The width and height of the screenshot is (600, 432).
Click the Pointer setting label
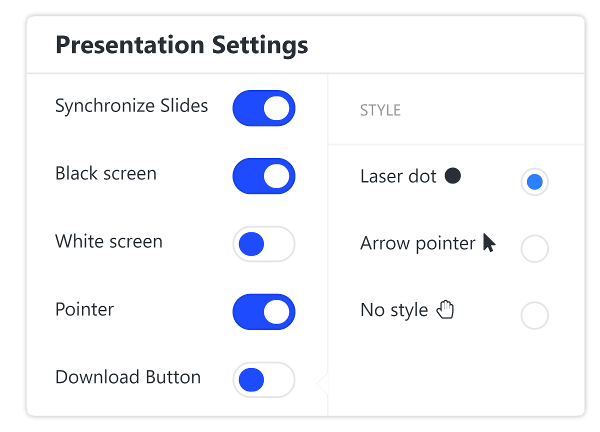point(85,310)
